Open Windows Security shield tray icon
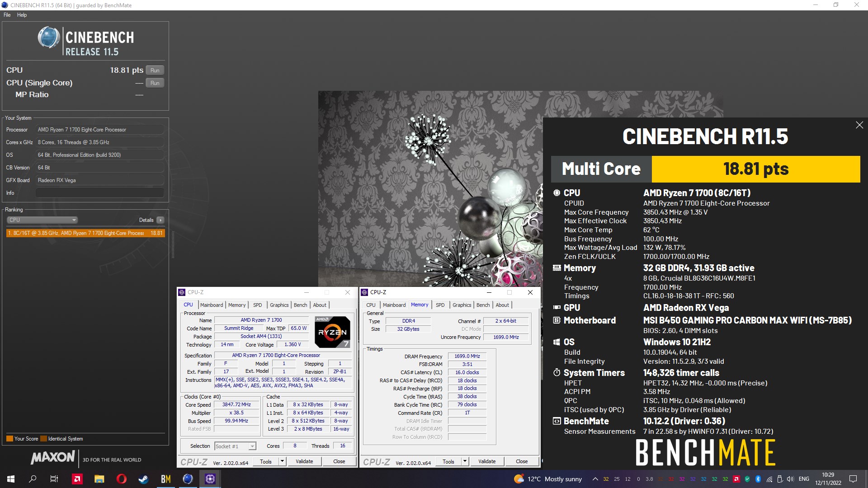Screen dimensions: 868x488 747,479
